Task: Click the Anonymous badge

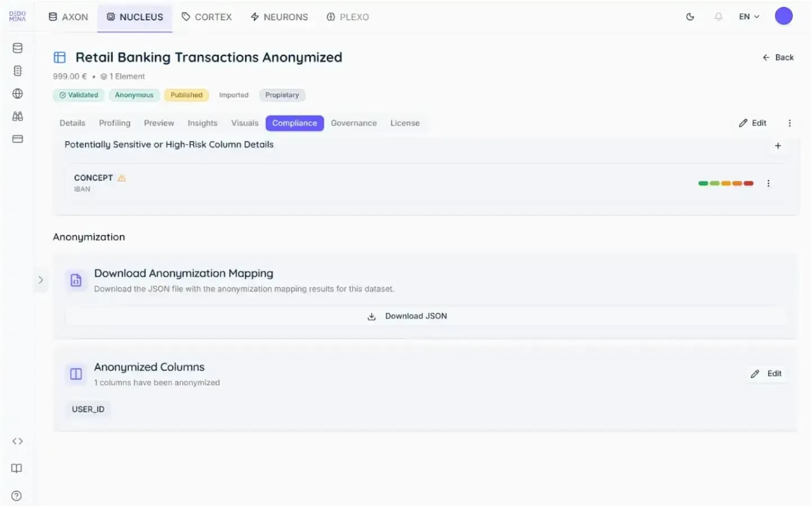Action: pos(134,95)
